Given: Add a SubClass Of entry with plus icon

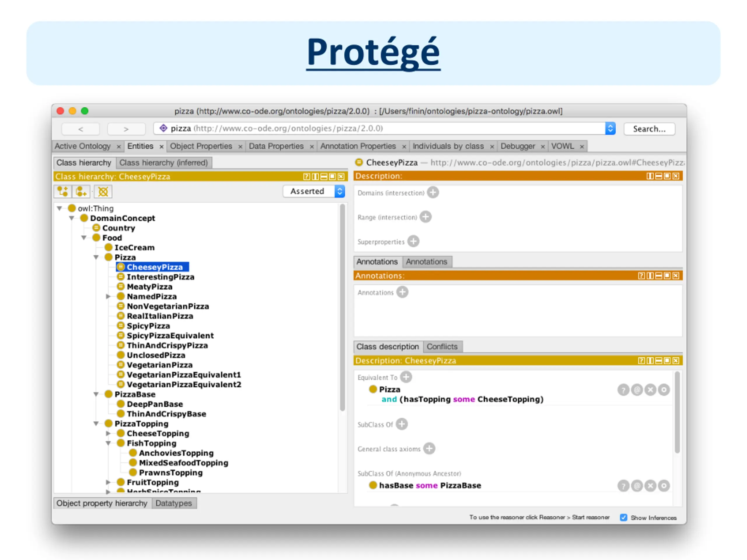Looking at the screenshot, I should point(402,424).
